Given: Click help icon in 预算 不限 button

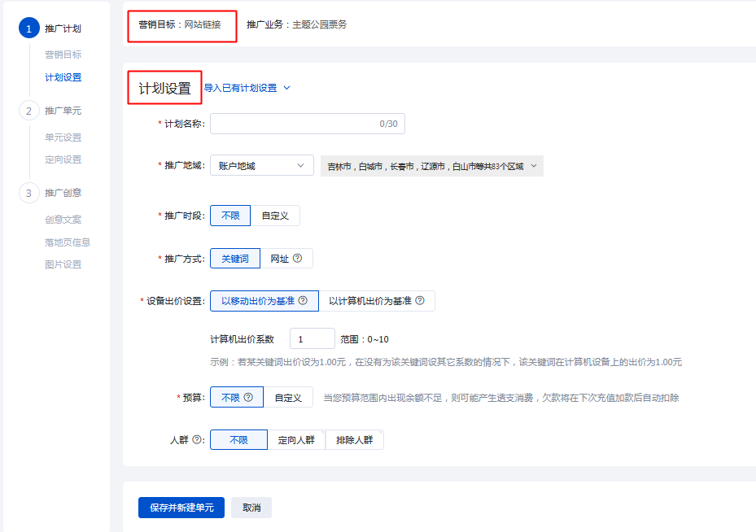Looking at the screenshot, I should (248, 397).
